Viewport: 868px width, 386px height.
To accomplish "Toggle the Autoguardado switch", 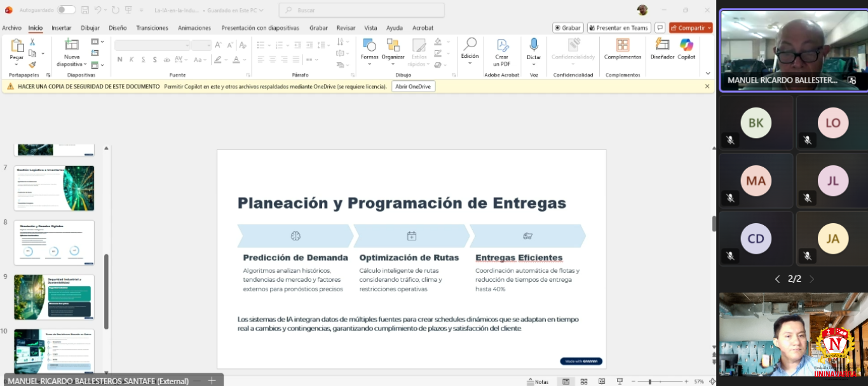I will (66, 10).
